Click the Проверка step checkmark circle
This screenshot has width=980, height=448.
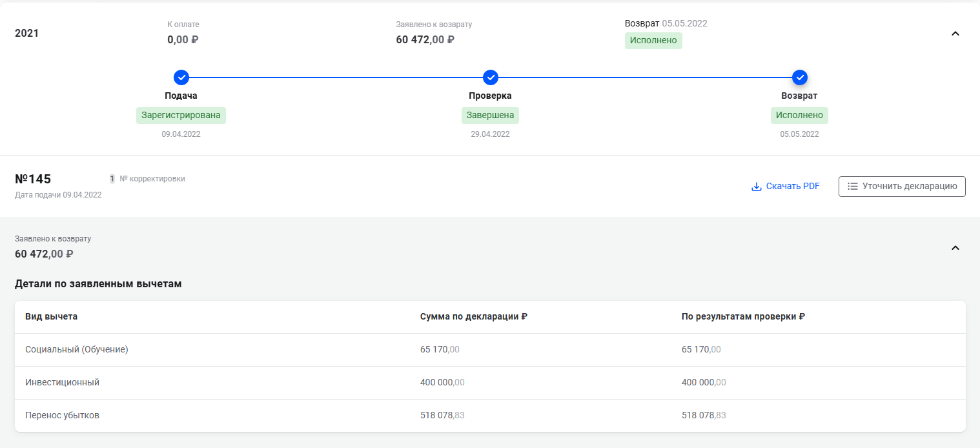click(x=491, y=77)
